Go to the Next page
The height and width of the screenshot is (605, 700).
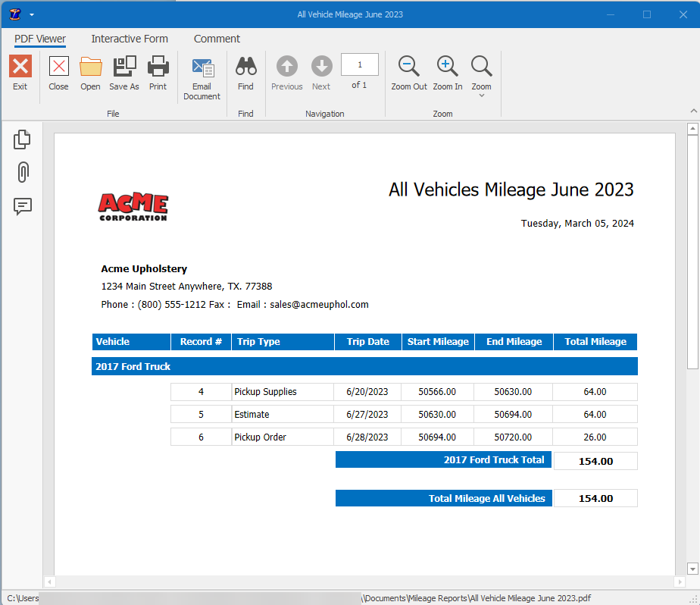[x=321, y=72]
